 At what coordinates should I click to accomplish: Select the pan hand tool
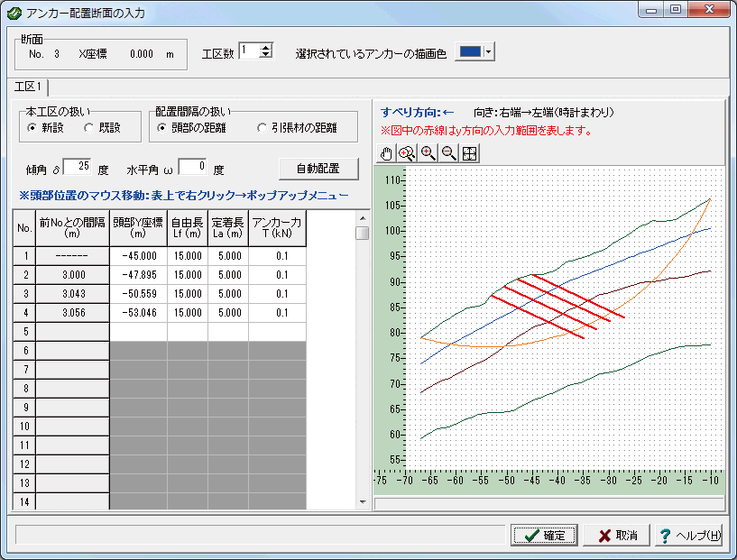click(386, 153)
